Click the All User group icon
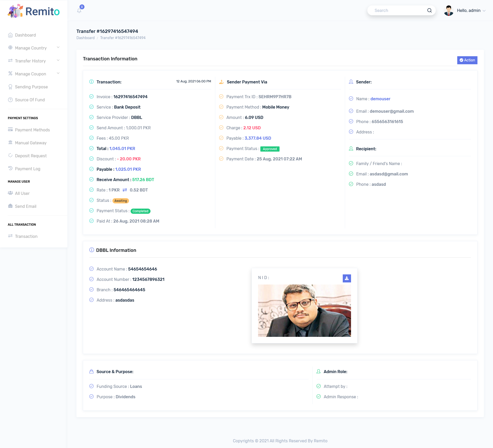 [10, 193]
